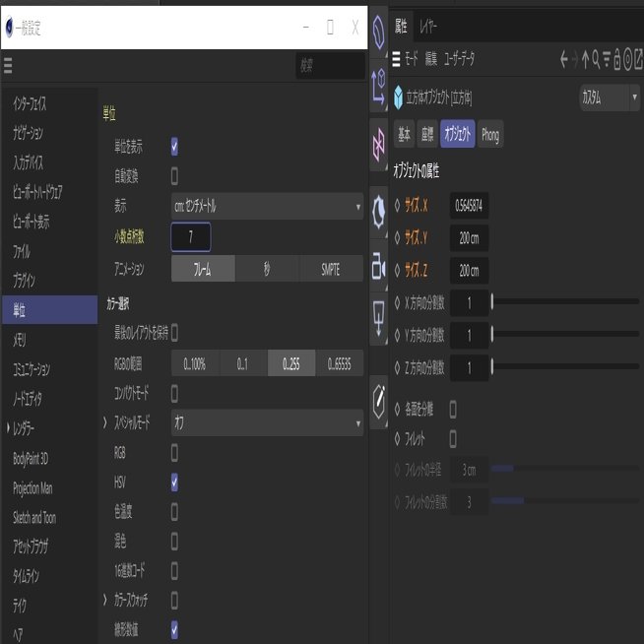This screenshot has width=644, height=644.
Task: Set RGB range to 0..1
Action: [x=243, y=363]
